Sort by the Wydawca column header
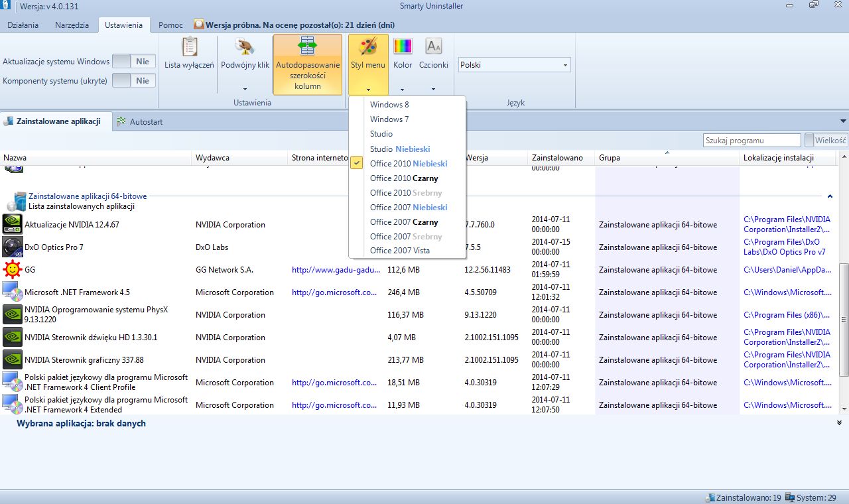 point(240,158)
